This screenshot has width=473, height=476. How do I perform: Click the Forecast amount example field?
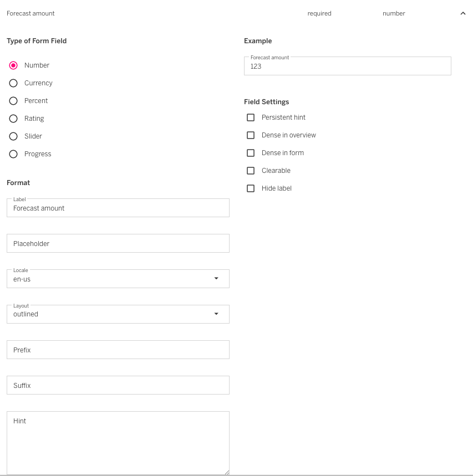347,66
